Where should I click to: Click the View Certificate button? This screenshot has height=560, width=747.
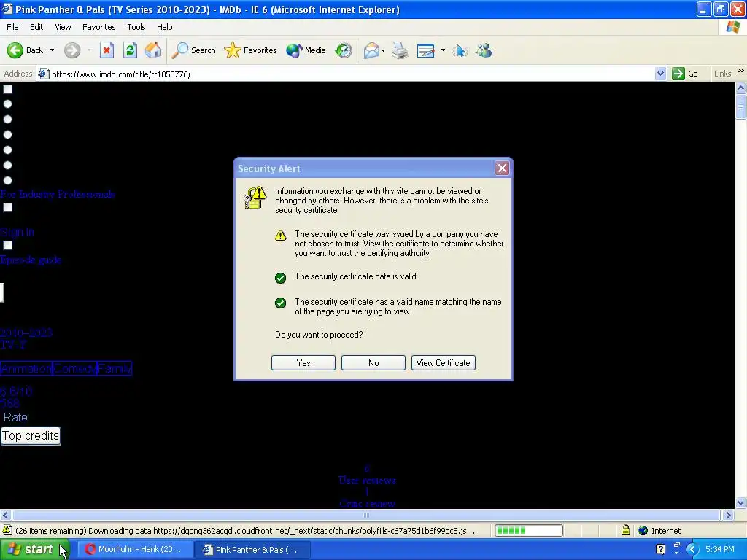pos(444,363)
